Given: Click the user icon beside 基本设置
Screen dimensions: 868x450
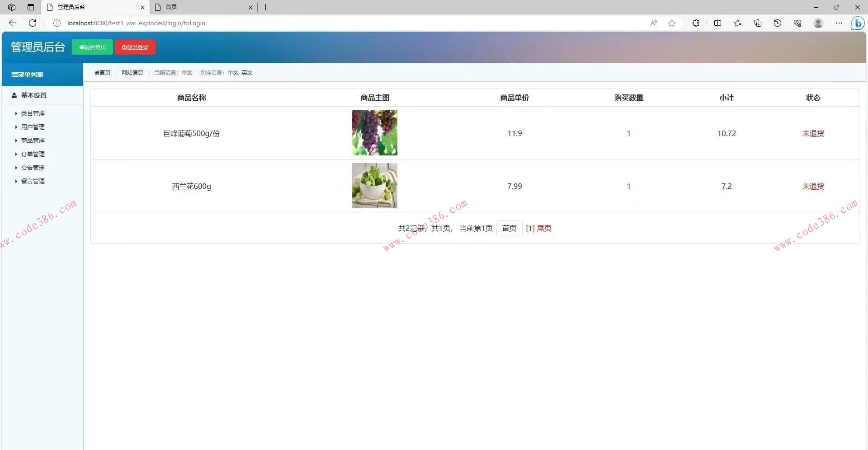Looking at the screenshot, I should (x=14, y=95).
